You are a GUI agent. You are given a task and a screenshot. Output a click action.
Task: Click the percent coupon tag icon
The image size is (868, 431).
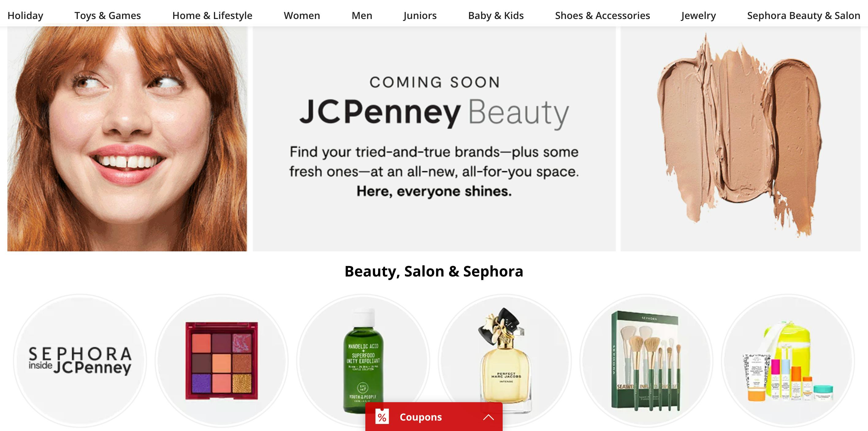coord(382,417)
